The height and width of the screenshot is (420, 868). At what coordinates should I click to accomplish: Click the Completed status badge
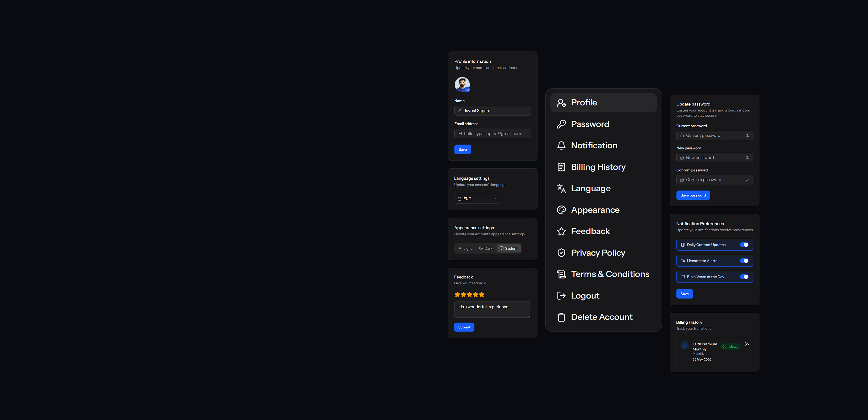pyautogui.click(x=730, y=347)
